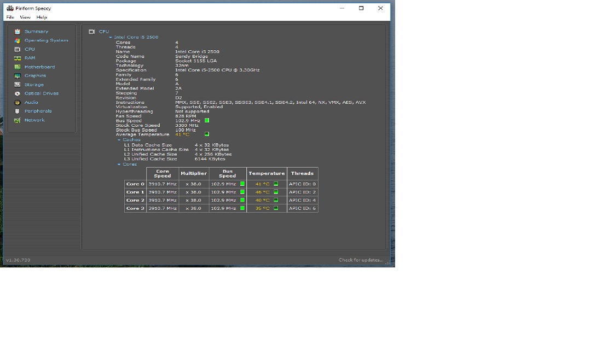
Task: Click the Speccy application icon in title bar
Action: pos(10,8)
